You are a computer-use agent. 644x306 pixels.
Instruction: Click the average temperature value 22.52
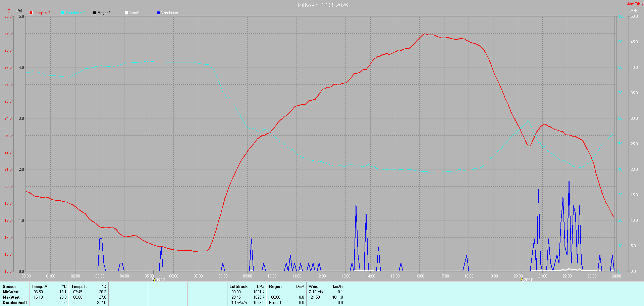62,303
